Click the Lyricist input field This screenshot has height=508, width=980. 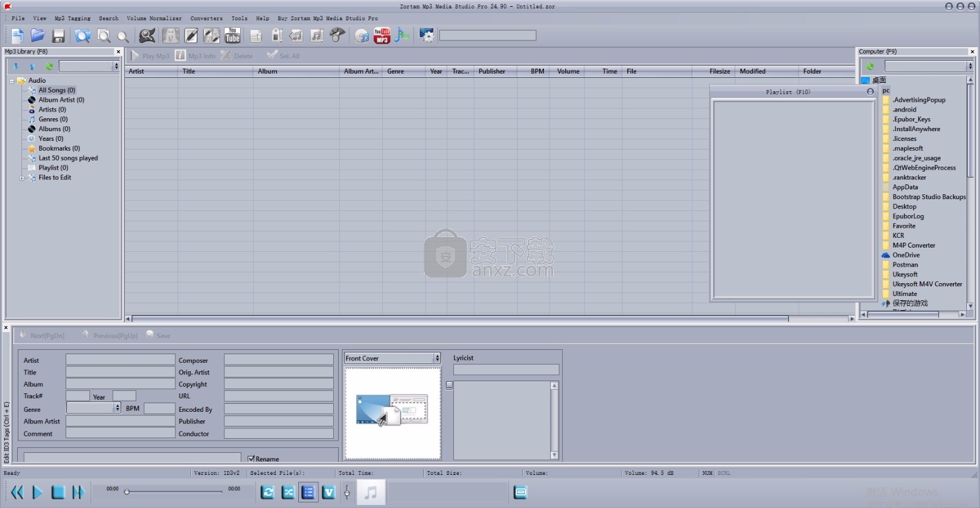pos(506,370)
